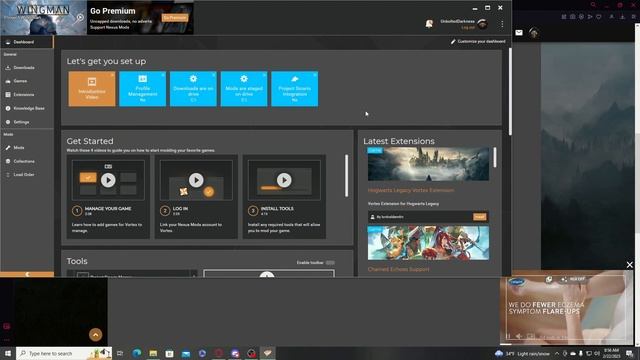Click the Downloads are on drive tile
This screenshot has height=360, width=640.
tap(193, 89)
